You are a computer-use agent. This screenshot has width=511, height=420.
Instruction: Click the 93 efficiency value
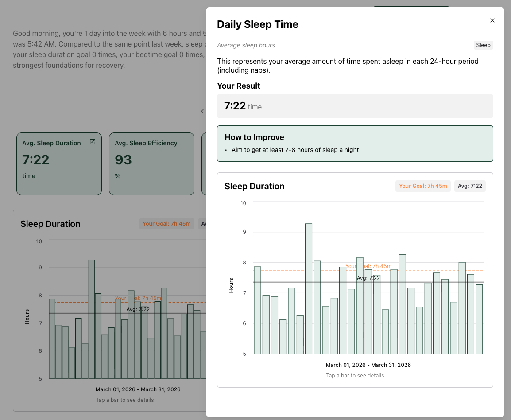[x=123, y=160]
